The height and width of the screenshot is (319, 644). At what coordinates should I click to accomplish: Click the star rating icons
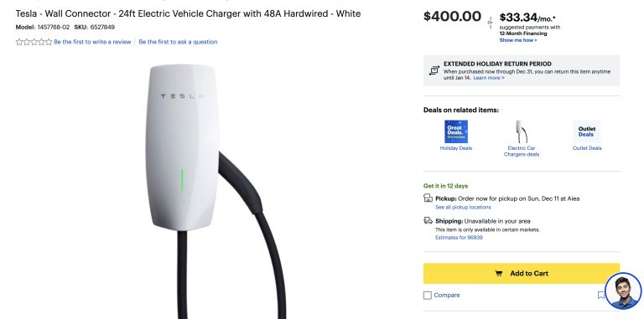(x=34, y=42)
